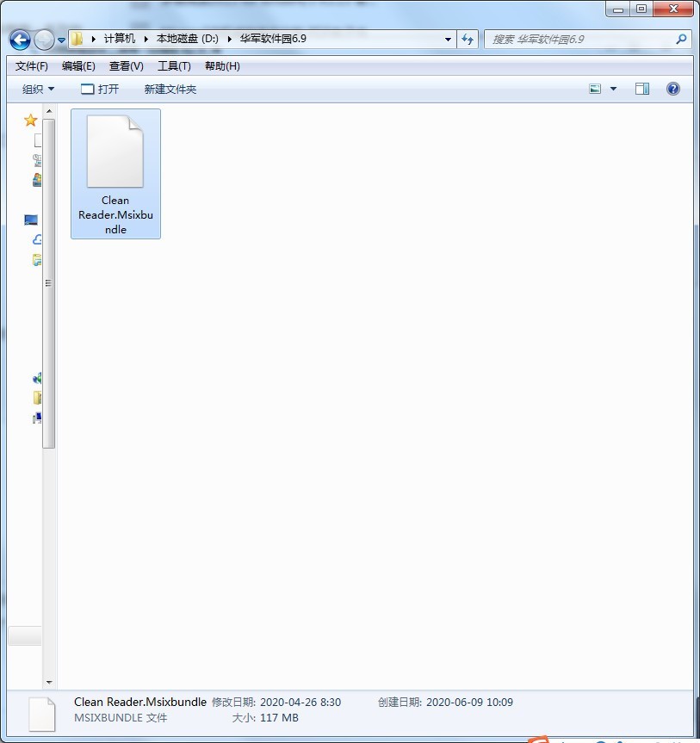Click the refresh icon beside address bar
The height and width of the screenshot is (743, 700).
[x=468, y=39]
